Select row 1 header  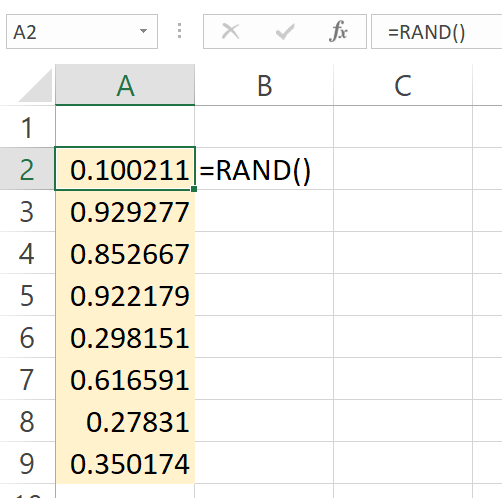(x=27, y=127)
